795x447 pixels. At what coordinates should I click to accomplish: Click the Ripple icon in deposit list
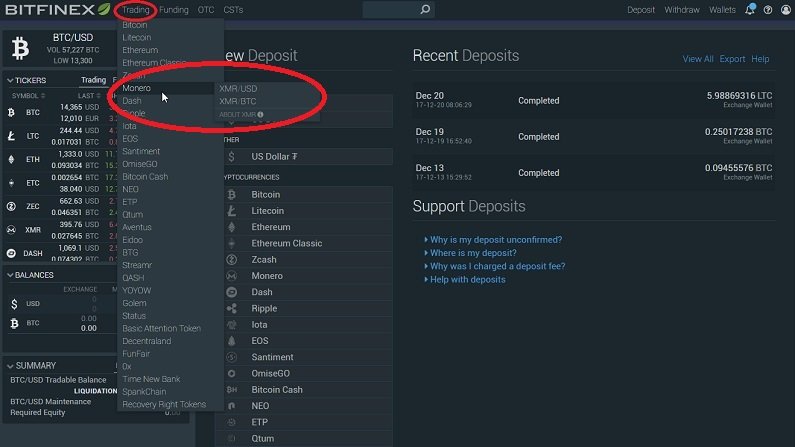click(232, 308)
